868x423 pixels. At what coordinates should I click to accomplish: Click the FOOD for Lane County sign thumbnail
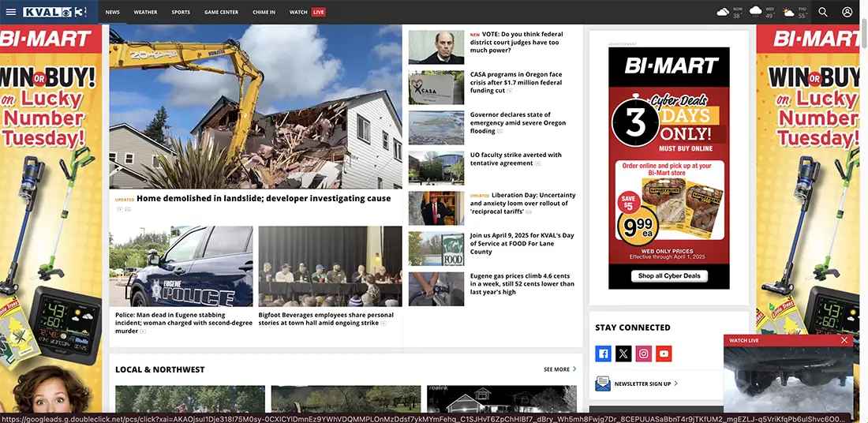click(436, 249)
